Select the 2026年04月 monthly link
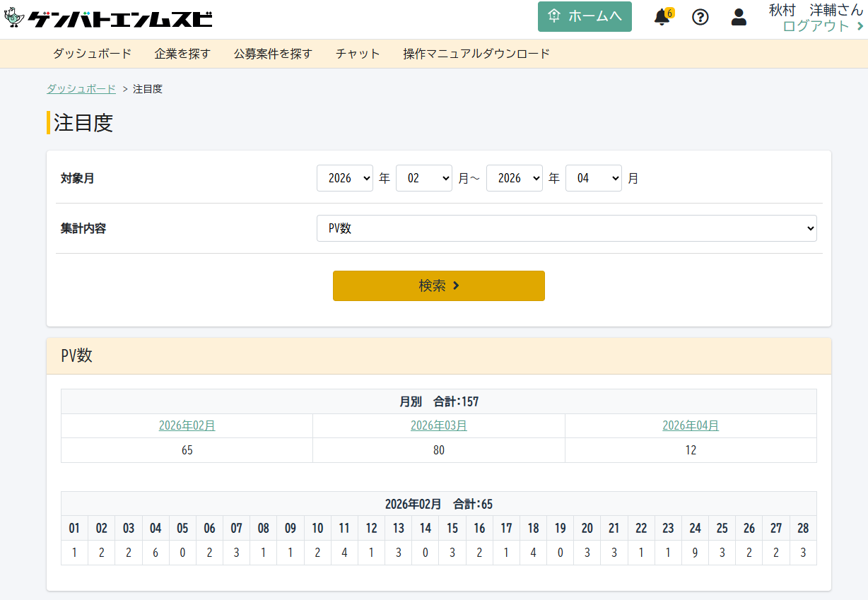Screen dimensions: 868x600 click(x=690, y=425)
